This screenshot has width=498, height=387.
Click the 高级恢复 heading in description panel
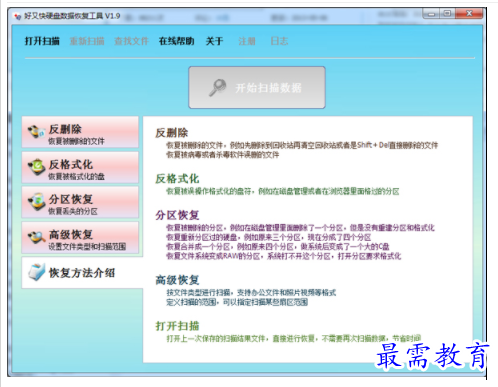177,280
